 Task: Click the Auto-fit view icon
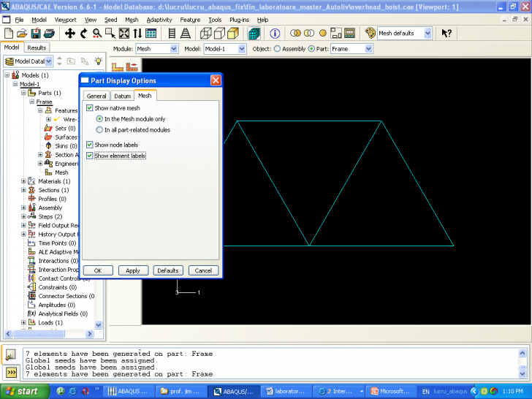(123, 34)
